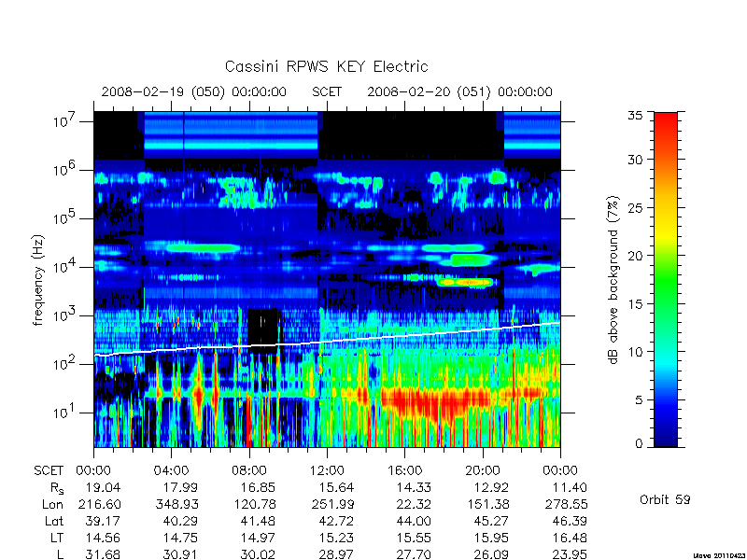Viewport: 747px width, 560px height.
Task: Click the '25' colorbar tick label
Action: [x=635, y=208]
